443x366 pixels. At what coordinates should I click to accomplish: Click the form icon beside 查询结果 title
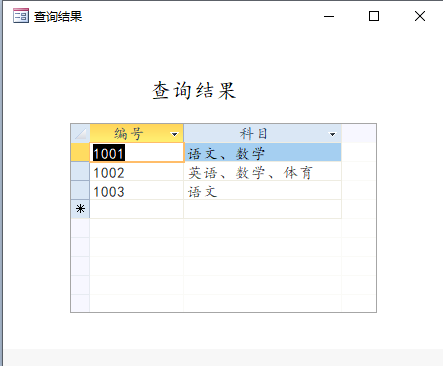point(21,16)
